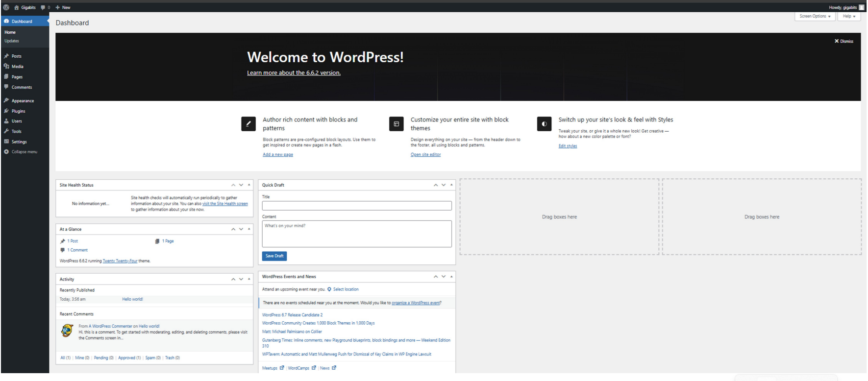Click the WordPress logo in admin bar
This screenshot has height=381, width=868.
coord(6,7)
